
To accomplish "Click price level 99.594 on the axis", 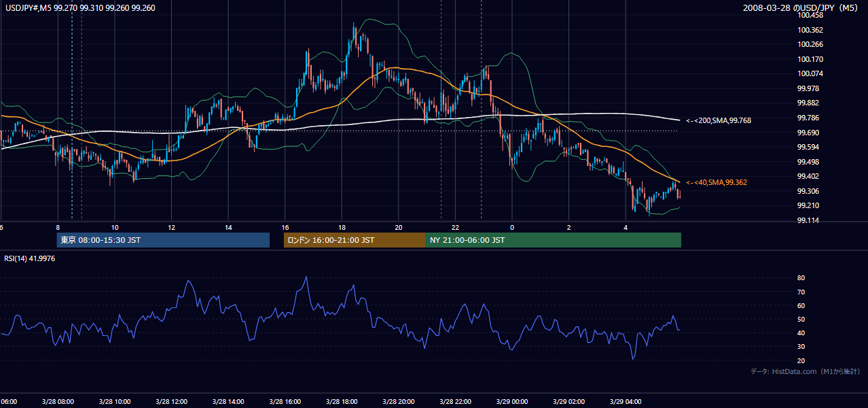I will point(808,147).
